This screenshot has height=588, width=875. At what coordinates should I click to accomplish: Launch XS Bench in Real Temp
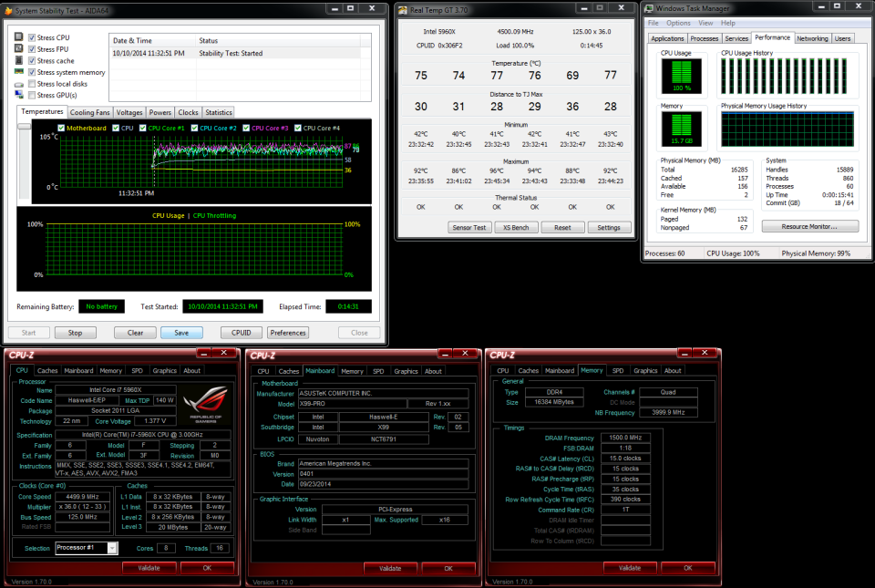(516, 228)
